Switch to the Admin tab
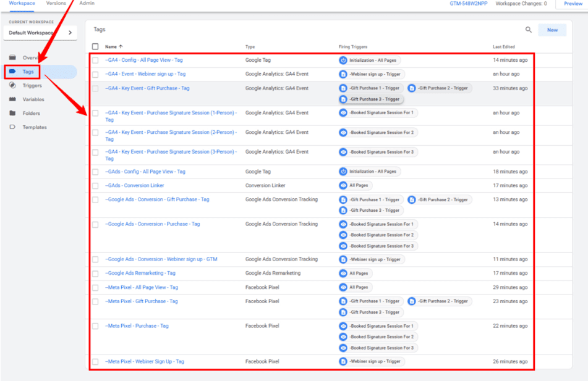The image size is (588, 381). (x=87, y=4)
